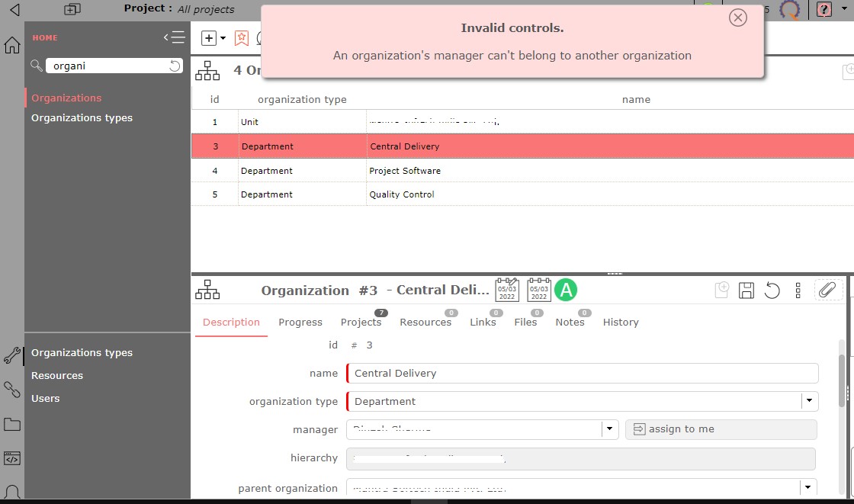Click the paperclip attachment icon

point(827,290)
